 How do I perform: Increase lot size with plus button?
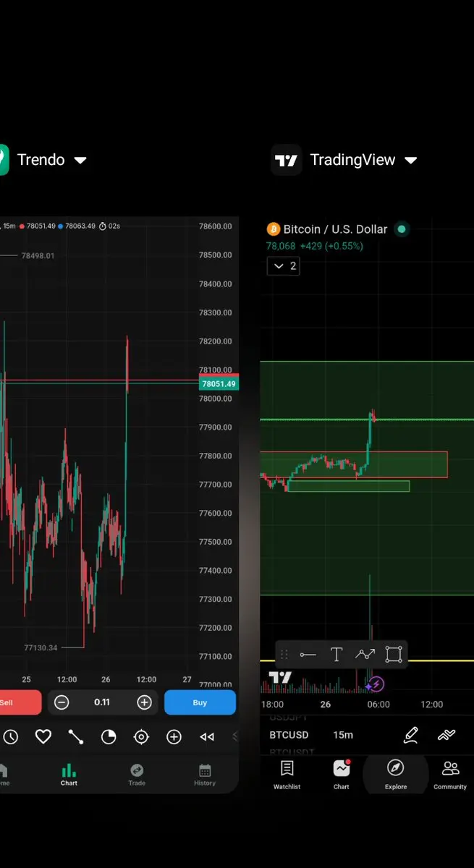pyautogui.click(x=144, y=702)
